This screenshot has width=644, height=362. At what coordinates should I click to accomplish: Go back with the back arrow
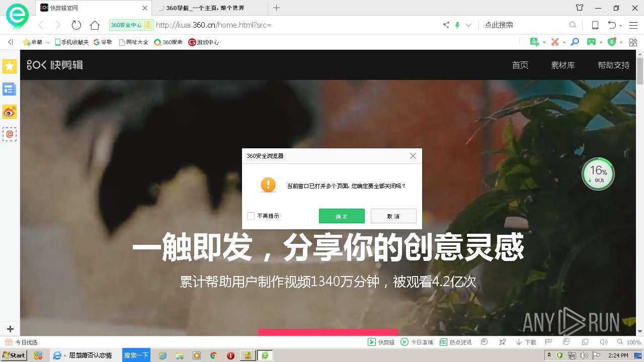pos(41,25)
